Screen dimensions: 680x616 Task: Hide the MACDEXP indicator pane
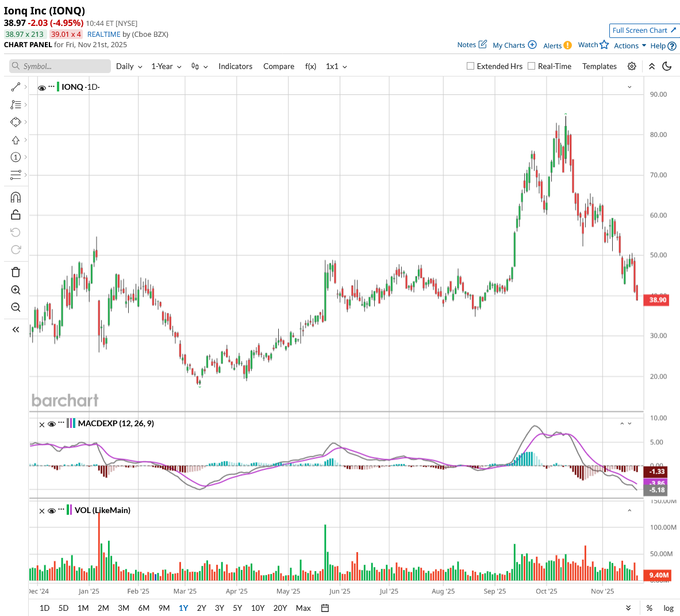pyautogui.click(x=52, y=424)
